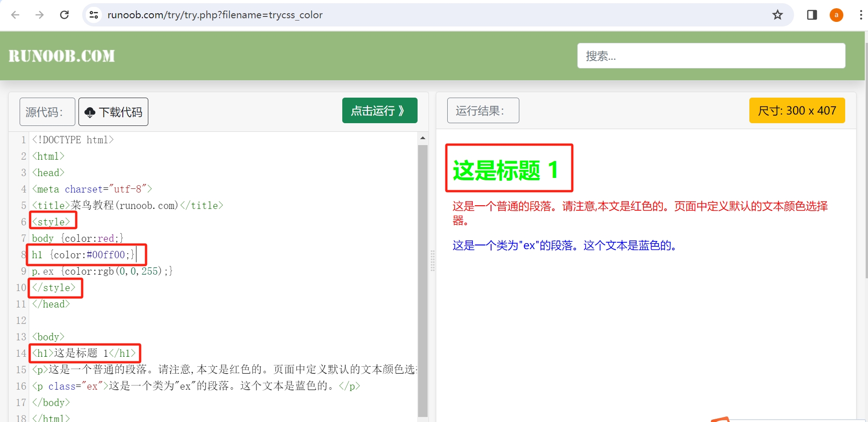
Task: Click inside the 搜索 search field
Action: [x=711, y=56]
